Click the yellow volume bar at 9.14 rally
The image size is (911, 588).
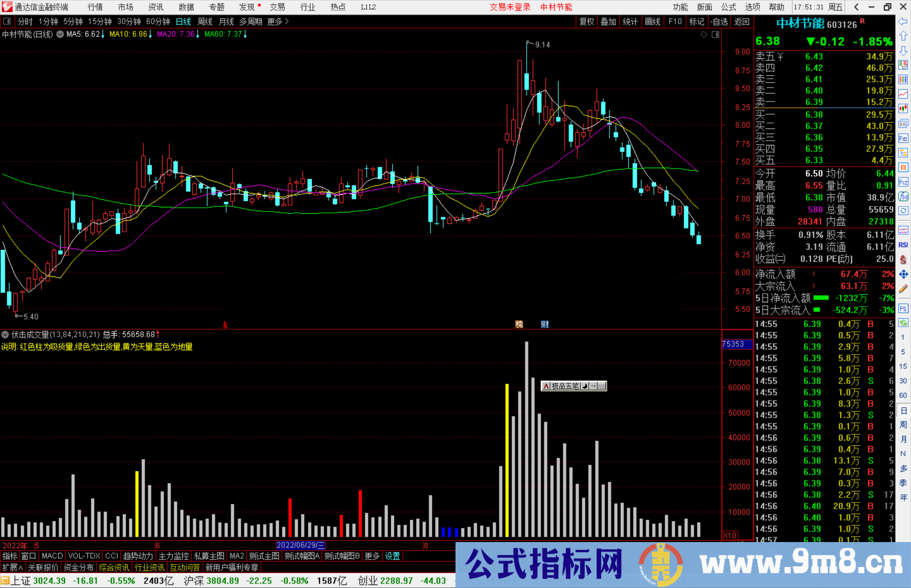tap(507, 459)
